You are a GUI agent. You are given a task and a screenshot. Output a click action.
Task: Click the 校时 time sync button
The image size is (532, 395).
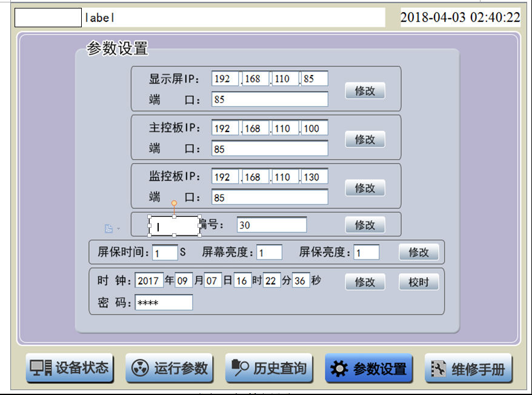418,282
